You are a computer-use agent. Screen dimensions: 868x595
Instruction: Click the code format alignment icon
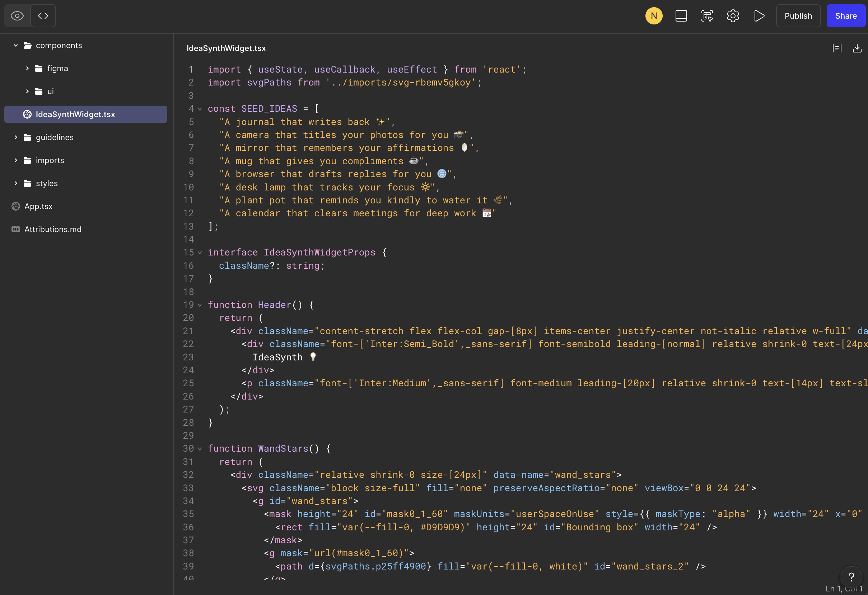click(x=837, y=48)
